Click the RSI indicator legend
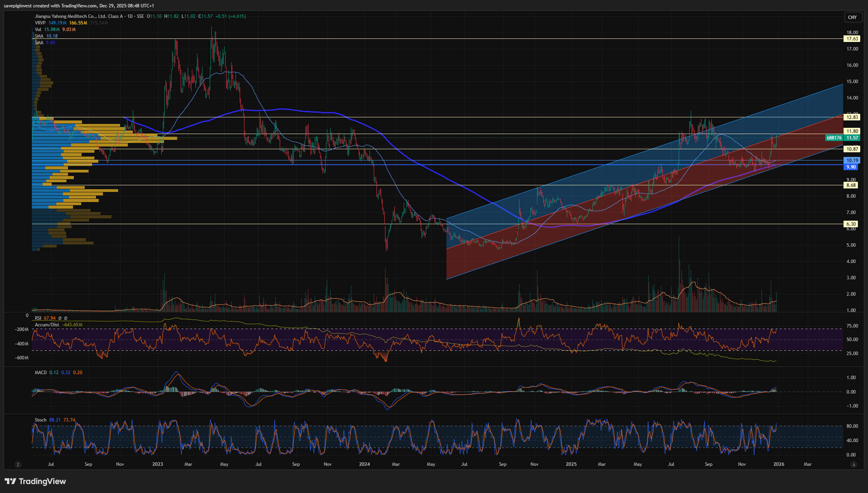 (x=38, y=318)
